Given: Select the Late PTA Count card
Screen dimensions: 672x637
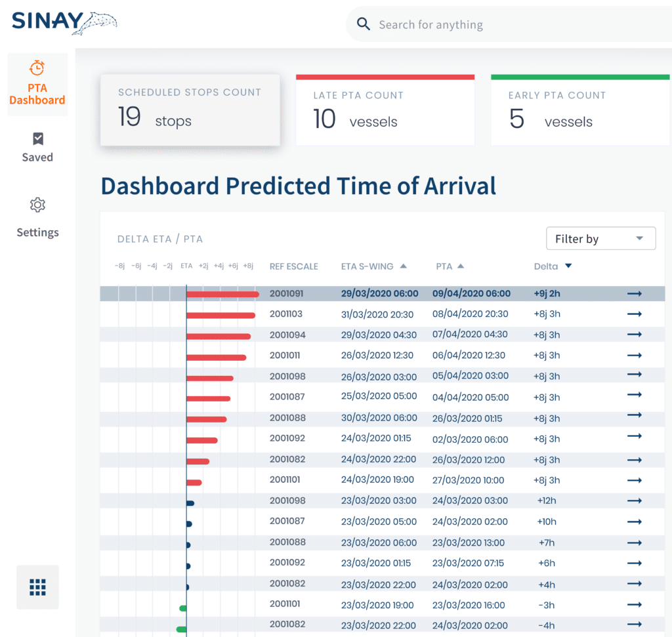Looking at the screenshot, I should coord(385,110).
